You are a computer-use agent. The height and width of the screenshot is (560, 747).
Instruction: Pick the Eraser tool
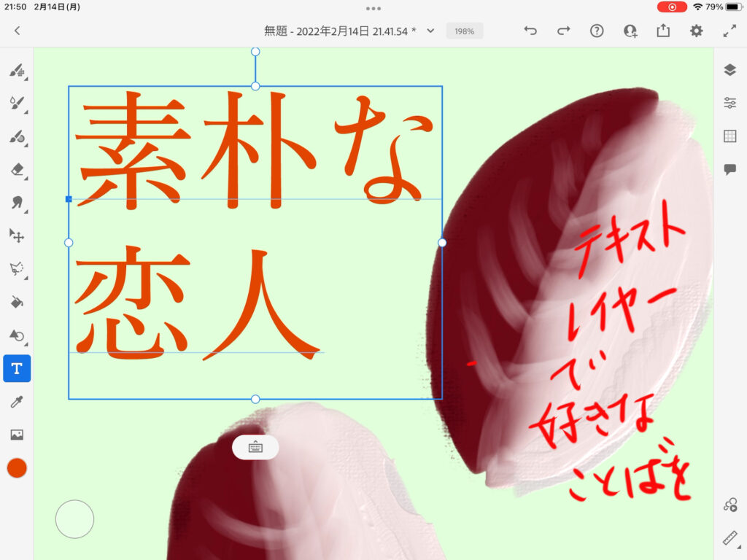click(17, 170)
